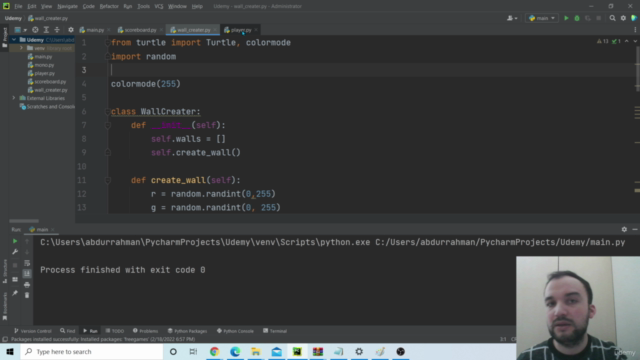The width and height of the screenshot is (640, 360).
Task: Rerun main with Run panel green arrow
Action: pos(15,241)
